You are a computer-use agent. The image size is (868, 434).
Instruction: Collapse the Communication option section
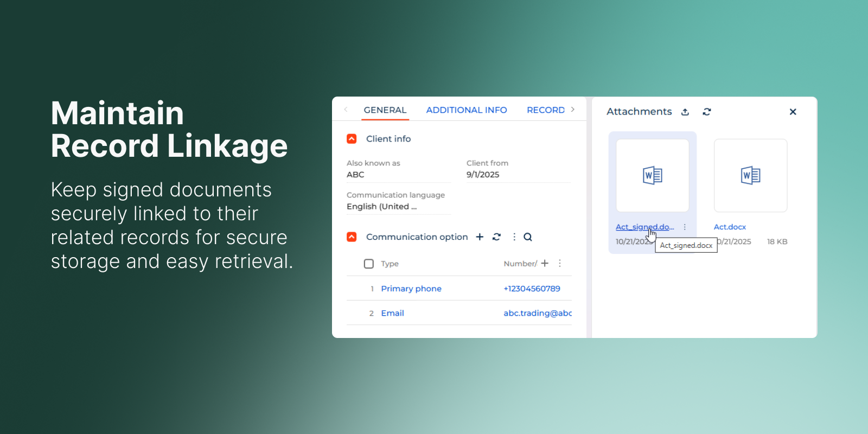coord(352,237)
